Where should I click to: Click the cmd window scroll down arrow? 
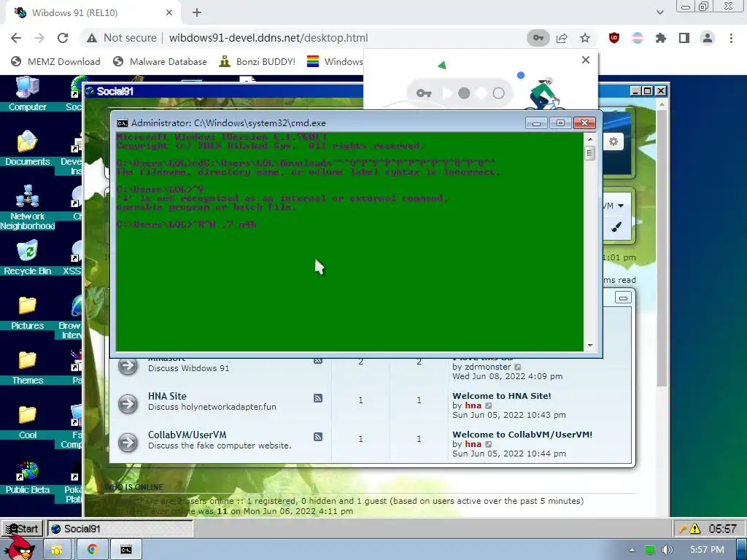[589, 345]
